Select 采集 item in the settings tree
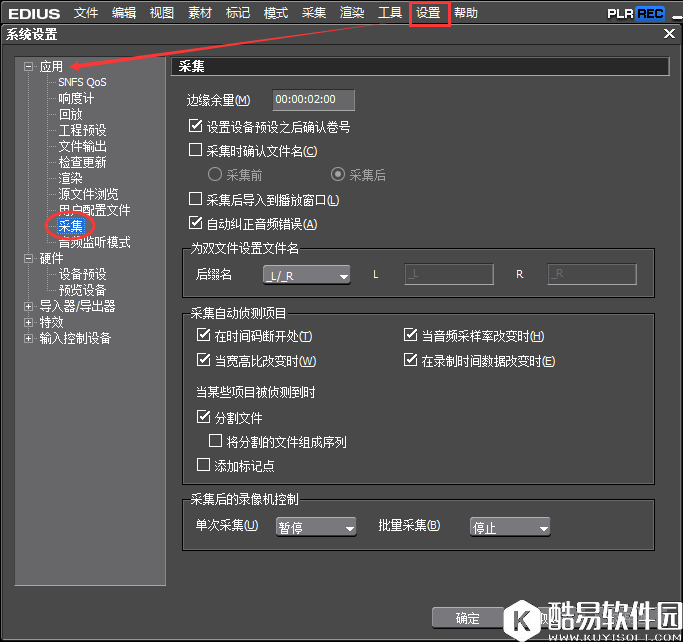The image size is (683, 642). [x=71, y=226]
